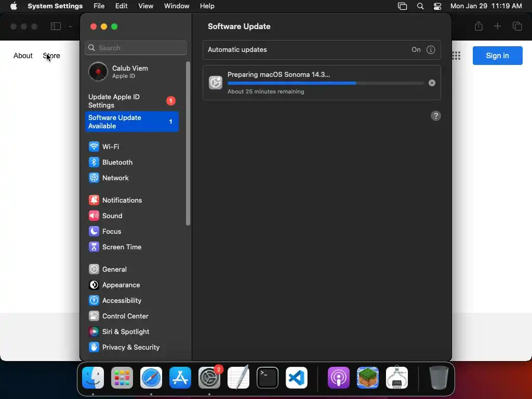Open Google apps grid in Safari
Screen dimensions: 532x399
pyautogui.click(x=456, y=56)
